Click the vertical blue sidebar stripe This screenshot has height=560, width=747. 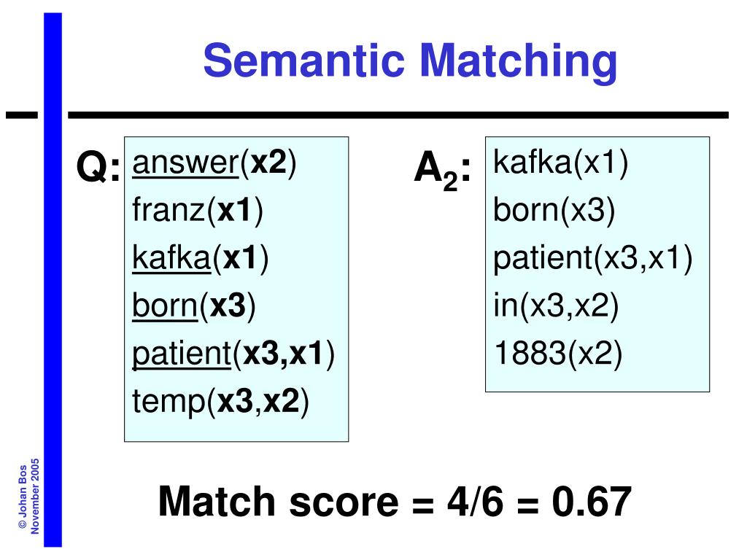coord(53,280)
